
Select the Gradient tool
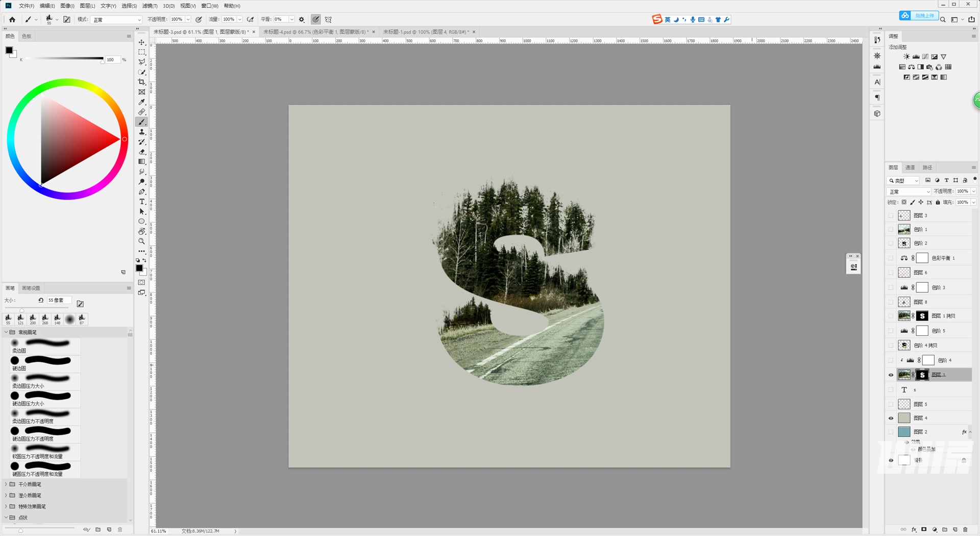tap(142, 162)
